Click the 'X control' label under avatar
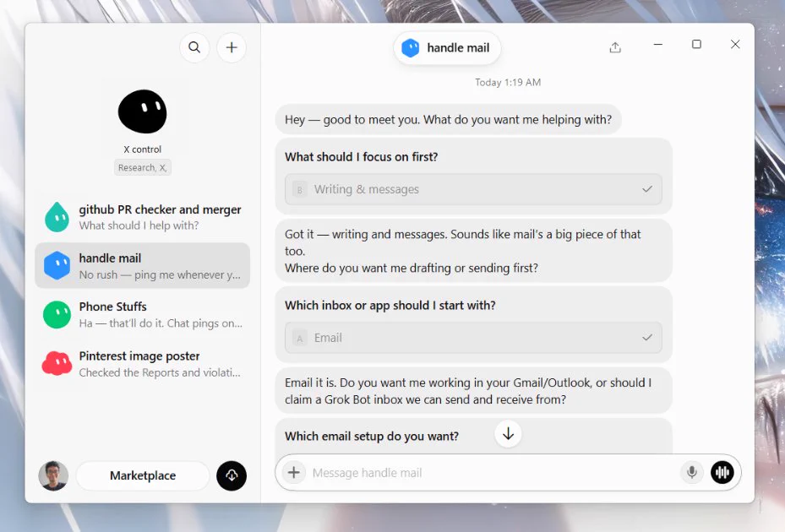The image size is (785, 532). [143, 149]
